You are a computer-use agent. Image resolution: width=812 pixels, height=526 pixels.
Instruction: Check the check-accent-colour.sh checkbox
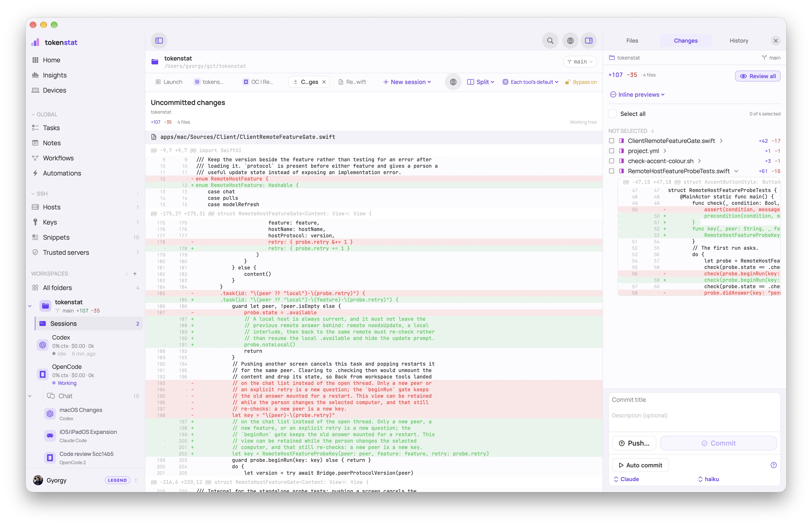(611, 161)
